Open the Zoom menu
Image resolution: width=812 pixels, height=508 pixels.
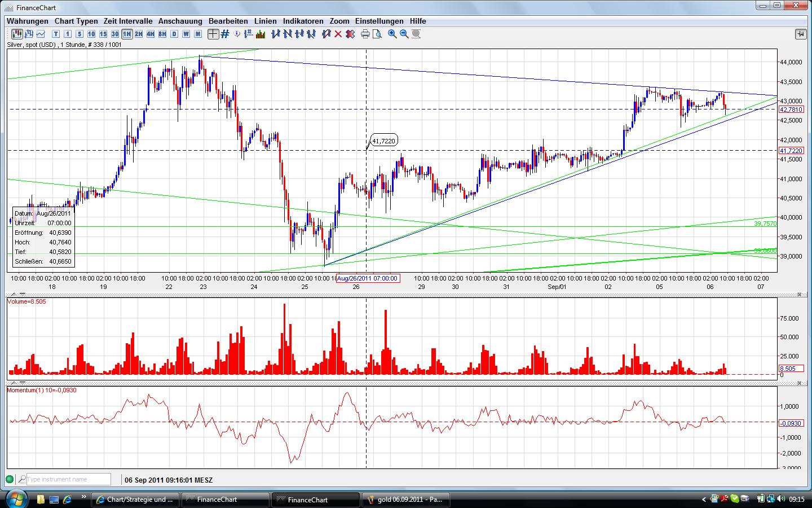pyautogui.click(x=339, y=21)
